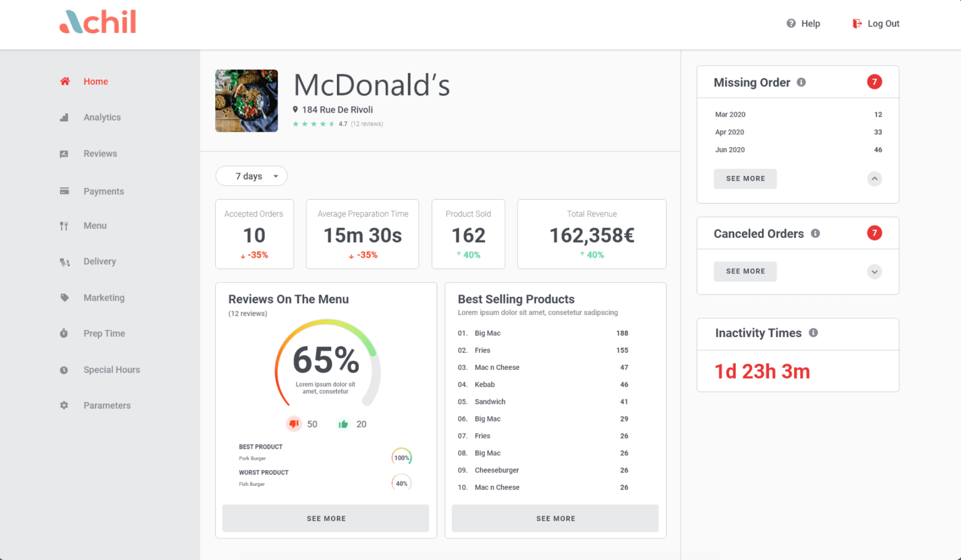Click the Total Revenue stat card
Viewport: 961px width, 560px height.
click(592, 234)
